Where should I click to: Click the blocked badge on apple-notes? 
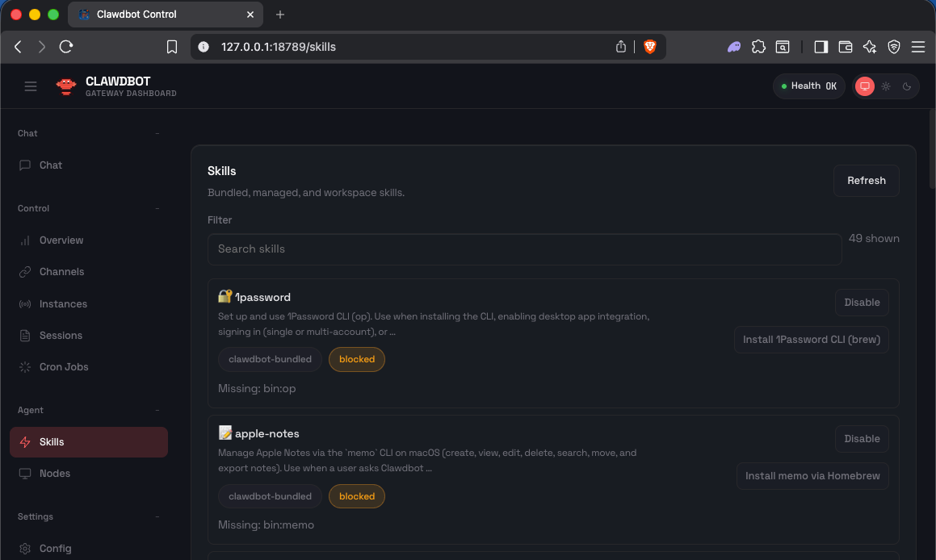point(357,496)
